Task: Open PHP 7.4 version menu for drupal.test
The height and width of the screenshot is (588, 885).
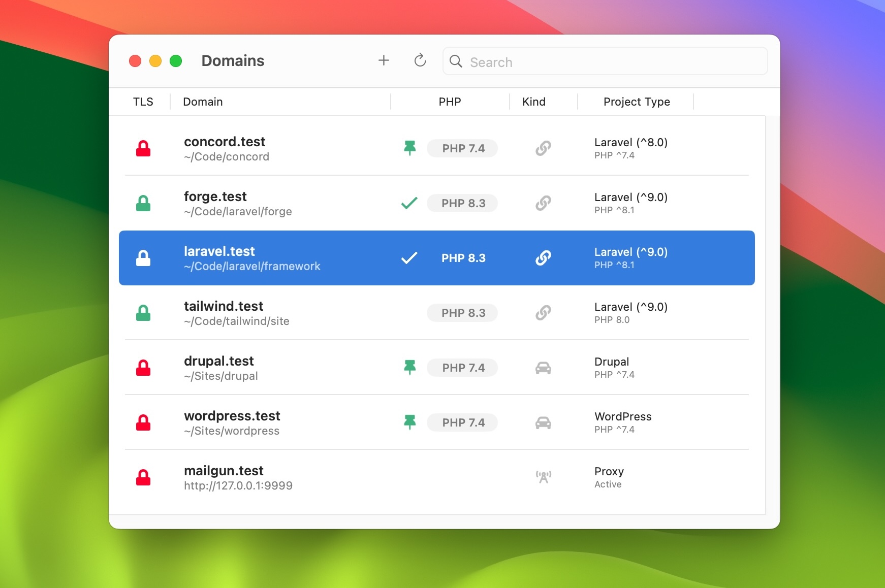Action: pyautogui.click(x=462, y=368)
